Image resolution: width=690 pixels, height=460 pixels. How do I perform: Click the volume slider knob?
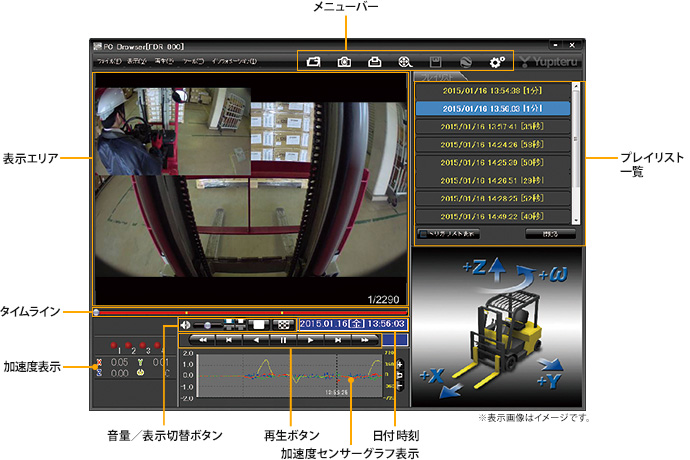(207, 325)
